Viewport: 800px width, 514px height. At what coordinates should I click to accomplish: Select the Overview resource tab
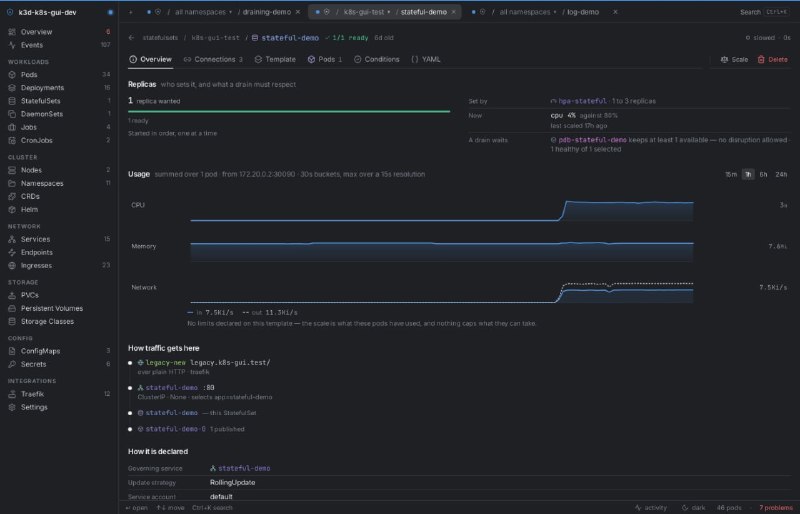click(151, 59)
